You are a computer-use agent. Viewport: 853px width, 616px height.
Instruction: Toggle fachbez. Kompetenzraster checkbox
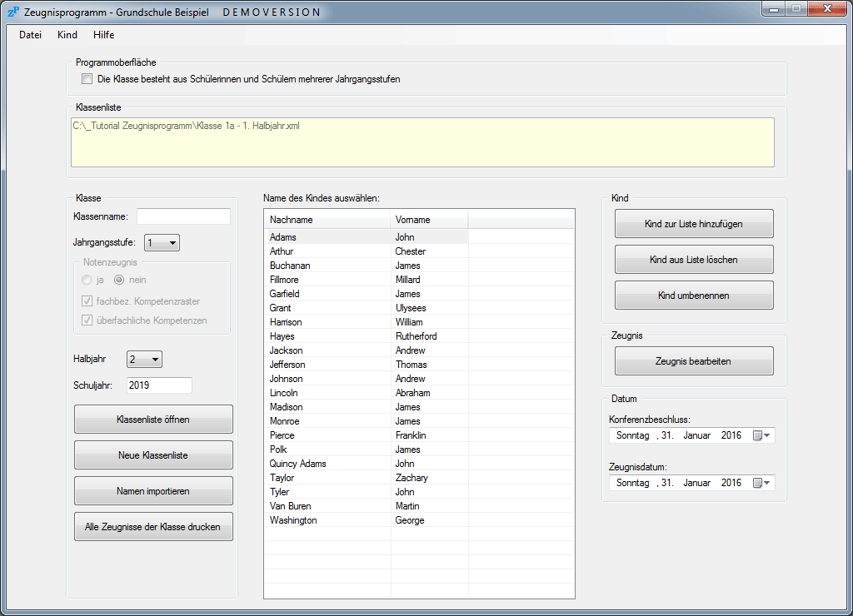pyautogui.click(x=87, y=301)
